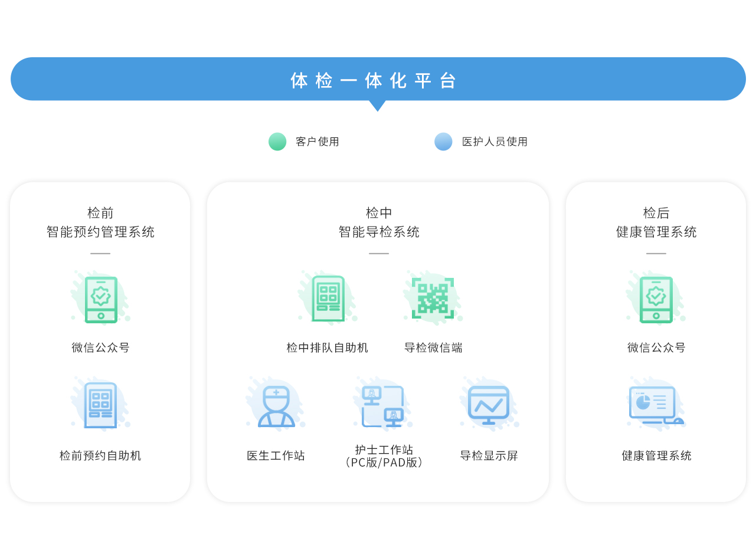Select the 检中 智能导检系统 heading
This screenshot has height=551, width=756.
tap(379, 222)
